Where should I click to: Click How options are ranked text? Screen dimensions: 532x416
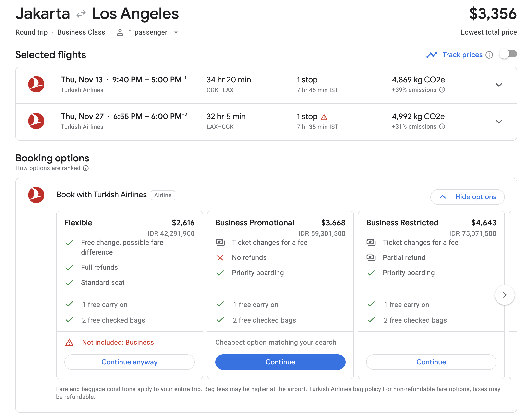[48, 168]
